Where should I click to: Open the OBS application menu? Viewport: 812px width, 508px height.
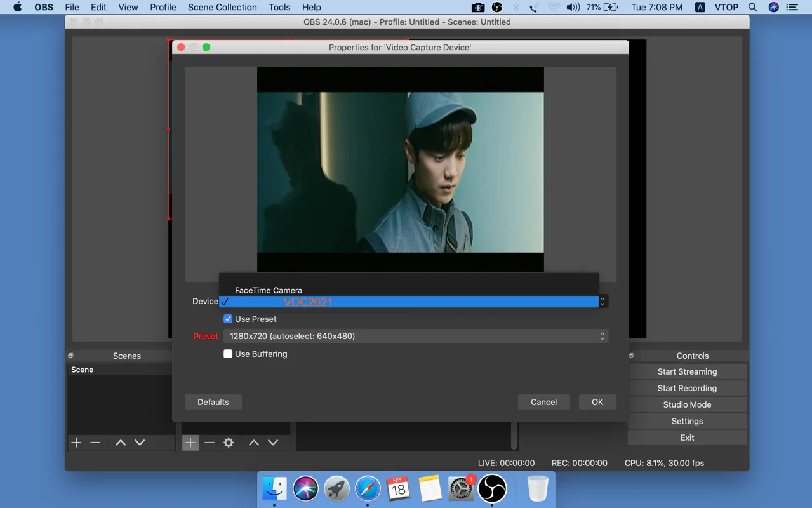[44, 7]
